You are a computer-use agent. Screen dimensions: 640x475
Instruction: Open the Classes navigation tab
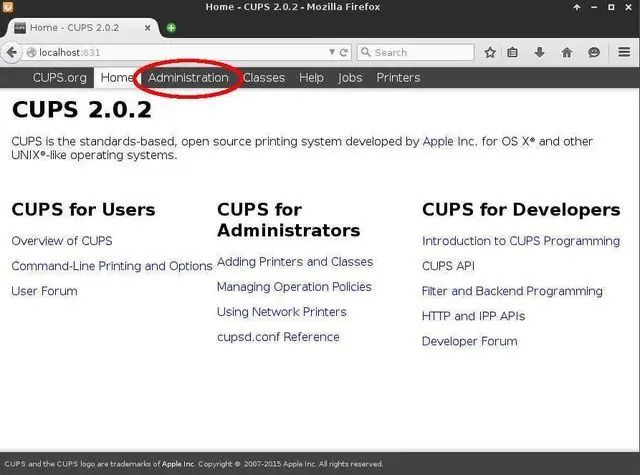coord(264,78)
